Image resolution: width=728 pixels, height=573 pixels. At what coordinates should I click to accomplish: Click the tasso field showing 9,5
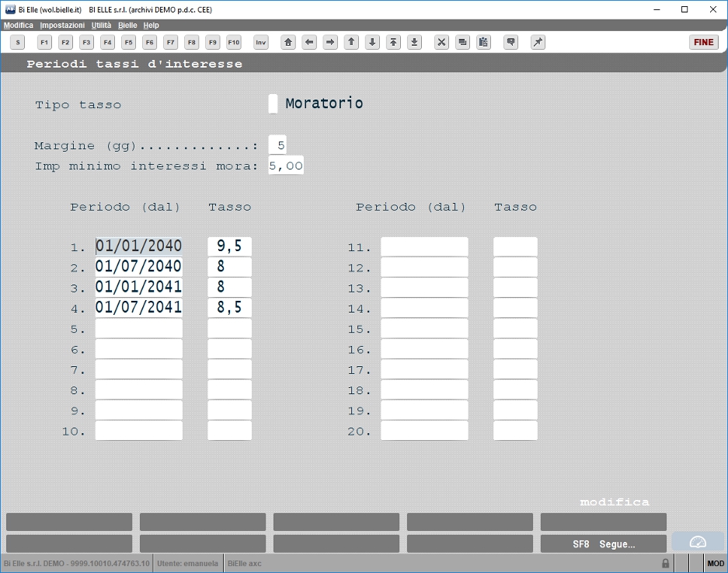coord(229,246)
